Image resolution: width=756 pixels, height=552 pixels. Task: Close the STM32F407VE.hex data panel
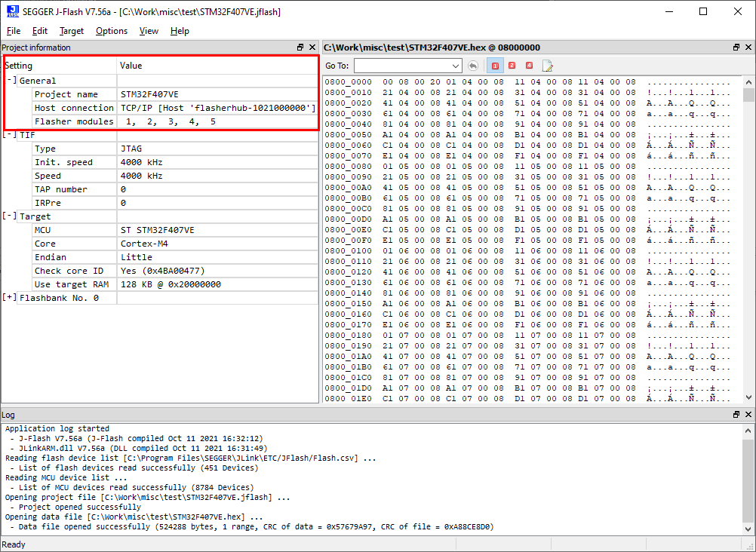748,48
